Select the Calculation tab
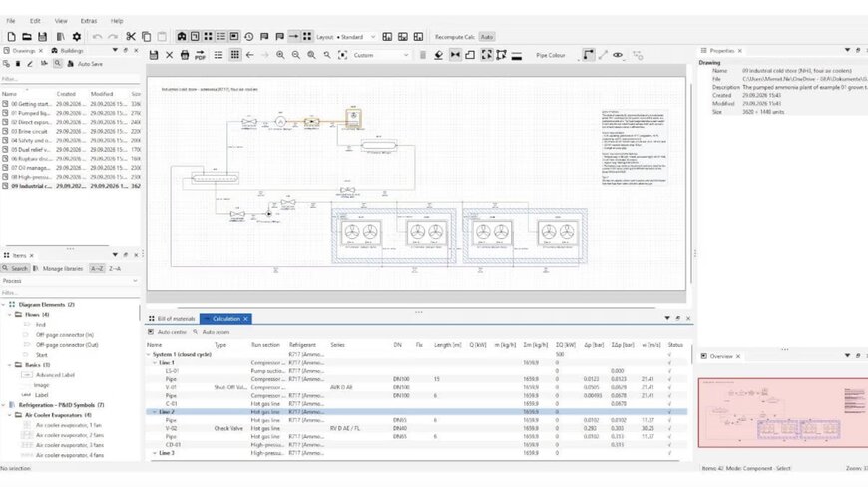 click(x=225, y=319)
